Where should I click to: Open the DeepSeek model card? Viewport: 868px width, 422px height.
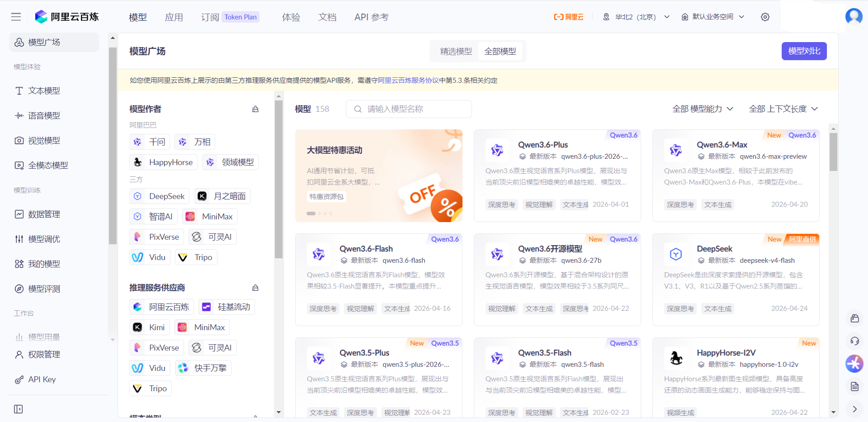pyautogui.click(x=736, y=280)
